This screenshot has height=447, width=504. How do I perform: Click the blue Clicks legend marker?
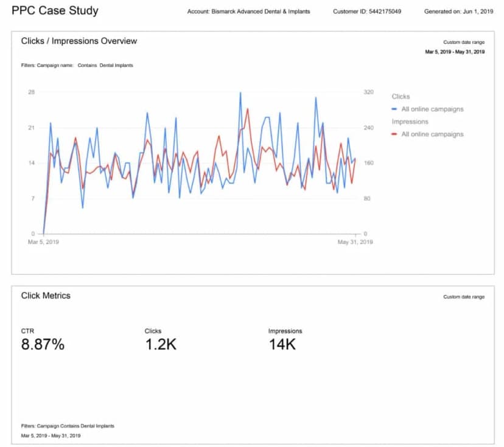pos(395,109)
